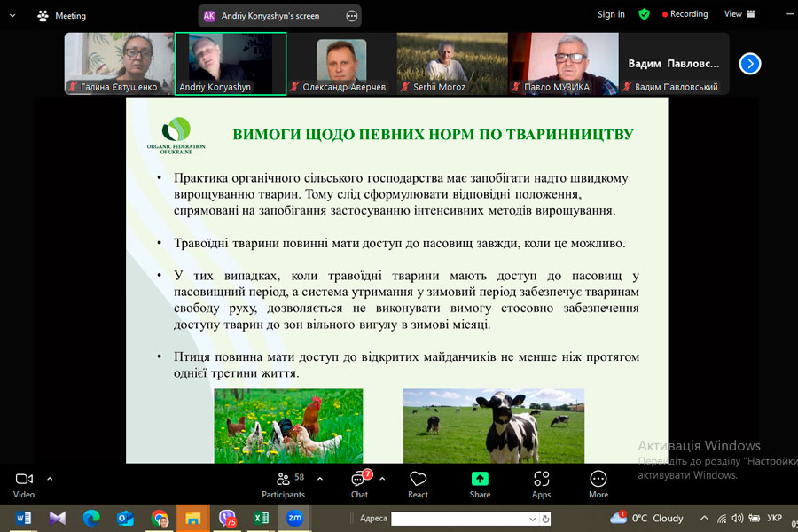Viewport: 798px width, 532px height.
Task: Click the Meeting info icon
Action: tap(43, 16)
